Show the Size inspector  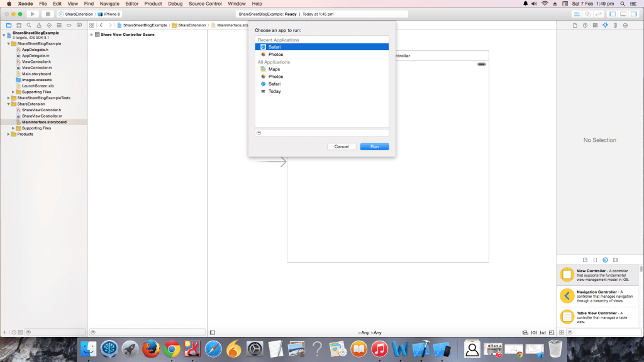[x=615, y=25]
